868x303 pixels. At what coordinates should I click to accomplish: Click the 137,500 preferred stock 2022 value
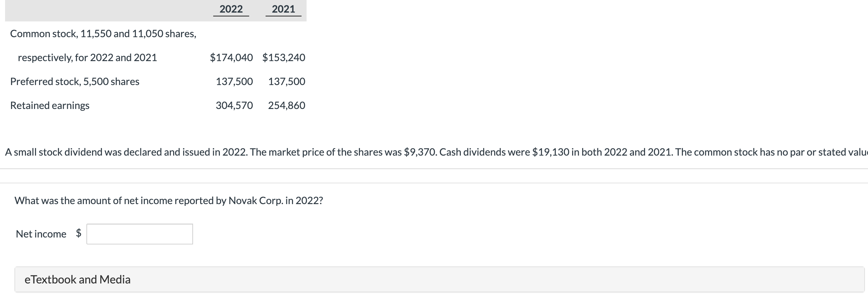[235, 81]
